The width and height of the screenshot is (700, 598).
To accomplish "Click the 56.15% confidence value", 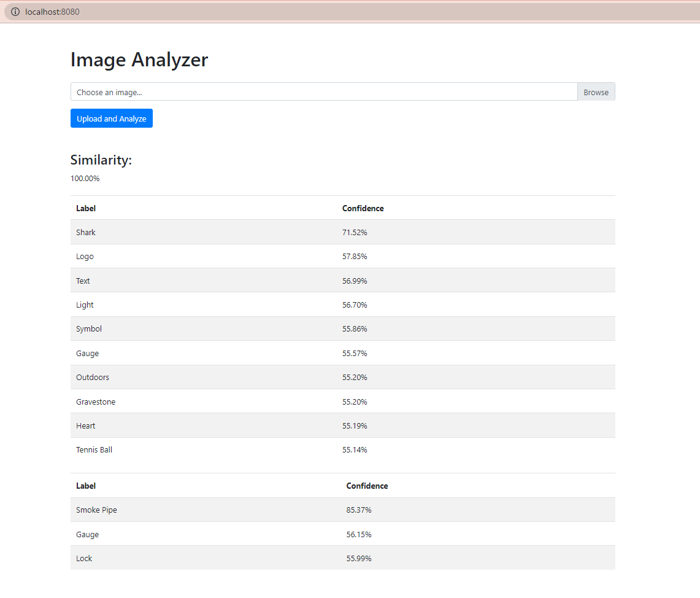I will pyautogui.click(x=359, y=534).
